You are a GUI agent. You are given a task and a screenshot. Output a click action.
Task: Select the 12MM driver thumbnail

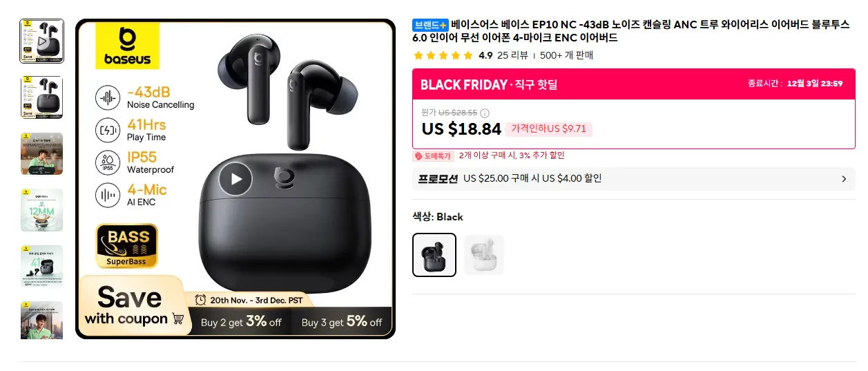42,210
